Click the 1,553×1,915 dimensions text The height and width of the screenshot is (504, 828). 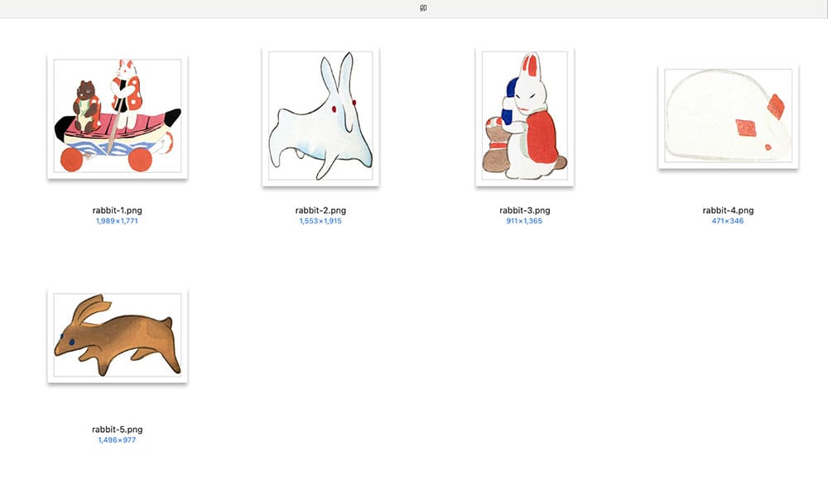(x=320, y=221)
